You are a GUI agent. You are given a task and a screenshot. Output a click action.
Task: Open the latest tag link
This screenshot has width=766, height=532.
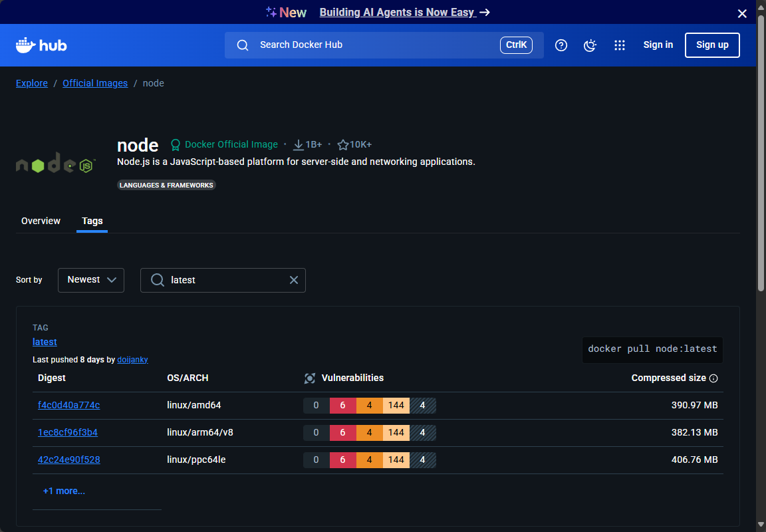[x=45, y=342]
